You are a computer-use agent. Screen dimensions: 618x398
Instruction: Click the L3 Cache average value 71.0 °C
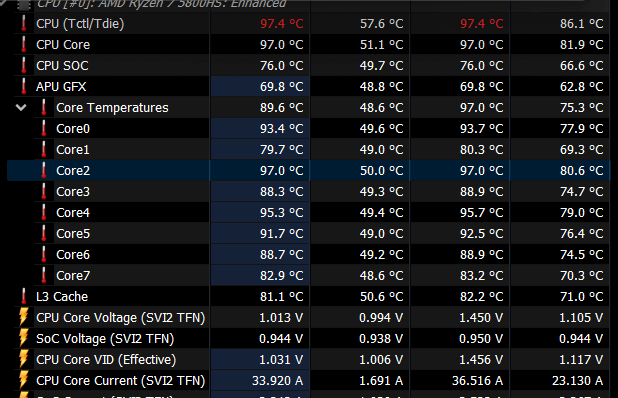[x=581, y=296]
